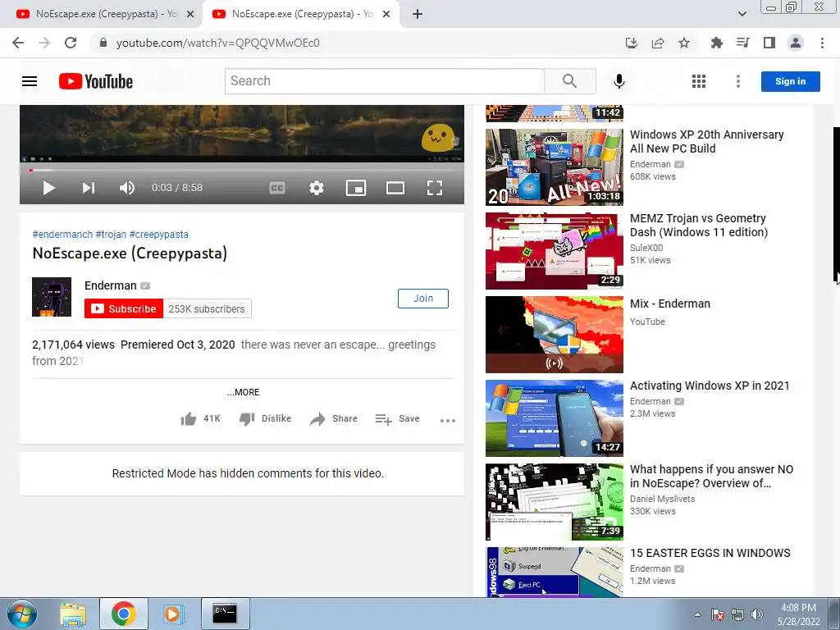Enter fullscreen mode
Screen dimensions: 840x630
[435, 188]
